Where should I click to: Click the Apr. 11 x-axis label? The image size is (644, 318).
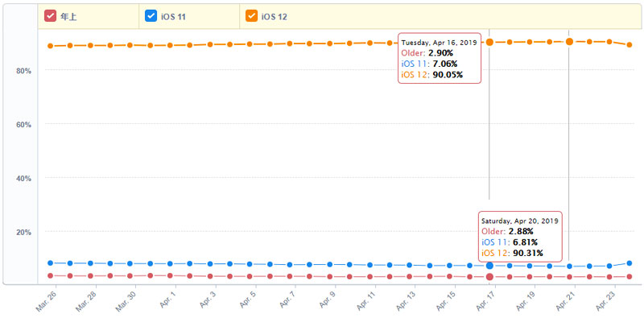(x=365, y=301)
